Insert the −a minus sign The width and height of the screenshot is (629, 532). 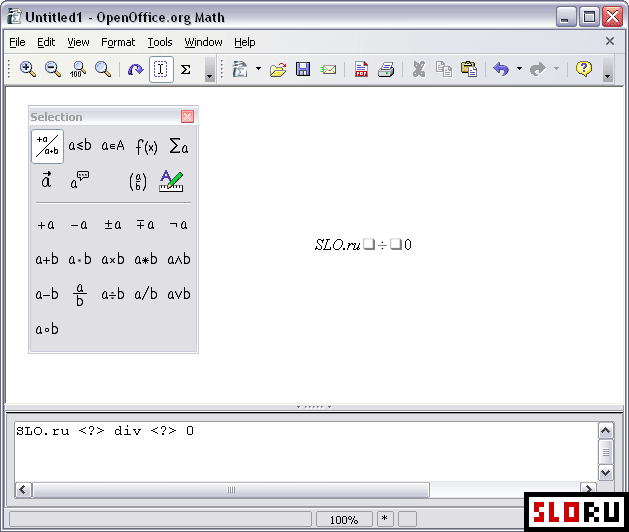79,225
